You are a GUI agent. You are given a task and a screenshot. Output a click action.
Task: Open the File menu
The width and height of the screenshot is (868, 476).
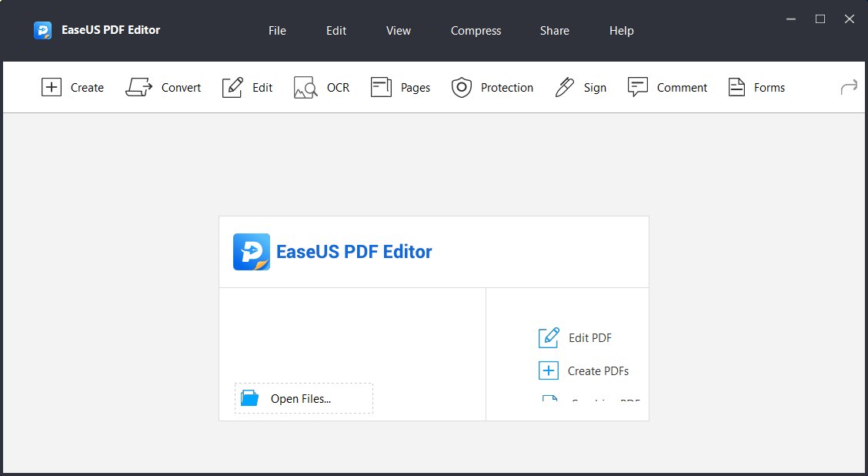[277, 31]
